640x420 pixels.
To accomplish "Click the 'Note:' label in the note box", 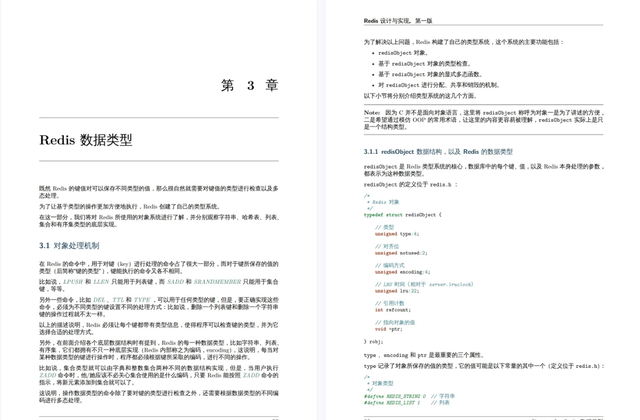I will tap(372, 113).
